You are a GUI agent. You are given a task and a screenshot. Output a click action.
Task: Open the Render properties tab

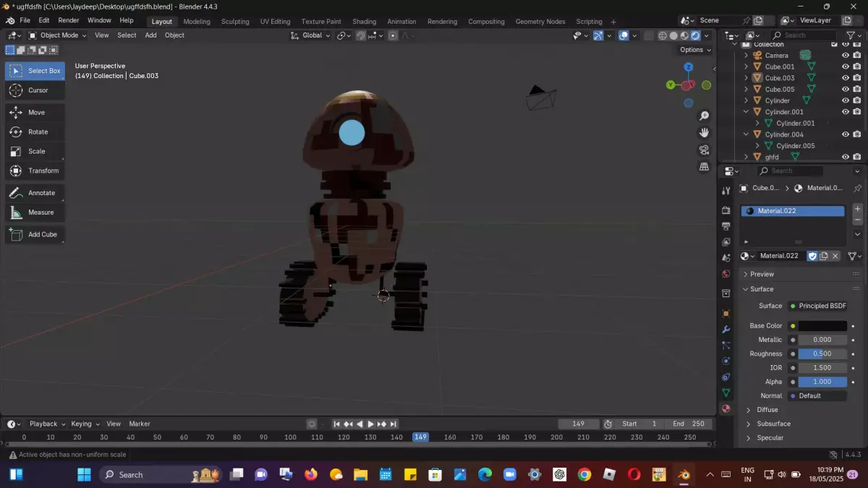click(726, 210)
